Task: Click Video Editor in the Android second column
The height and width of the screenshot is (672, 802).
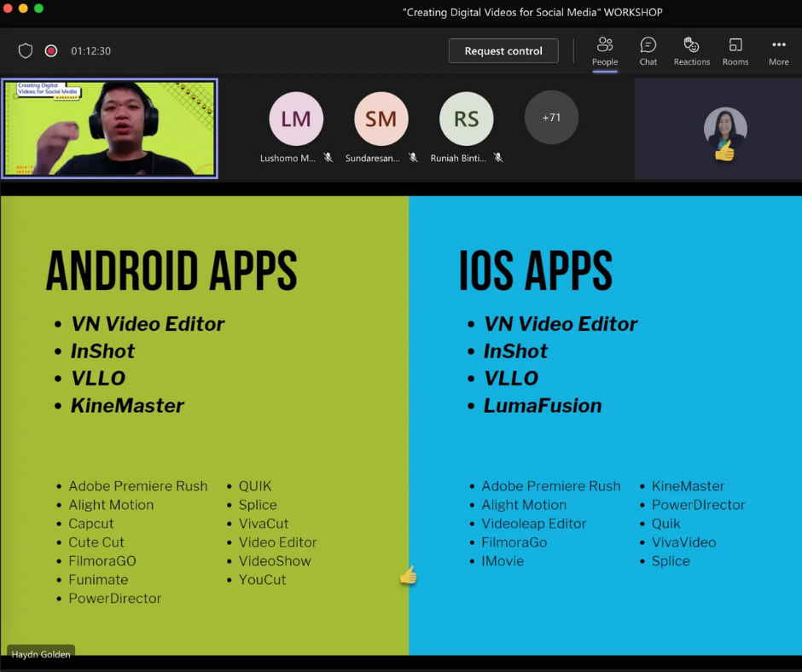Action: (278, 542)
